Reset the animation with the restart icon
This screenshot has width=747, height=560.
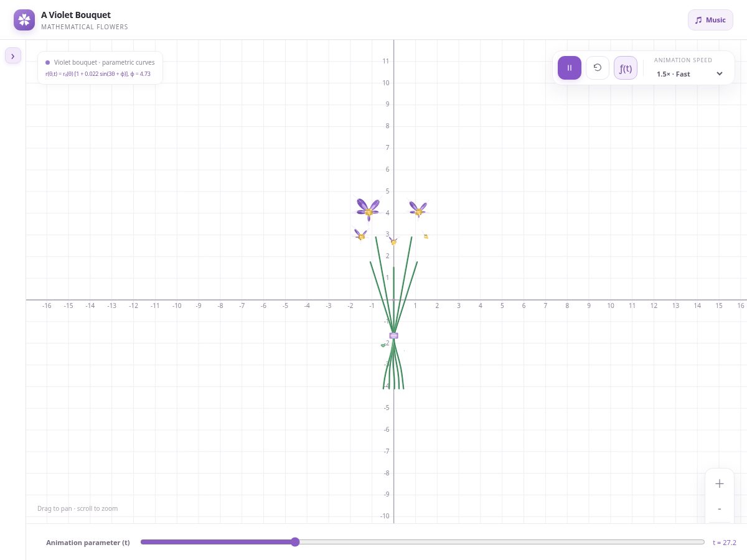point(598,68)
